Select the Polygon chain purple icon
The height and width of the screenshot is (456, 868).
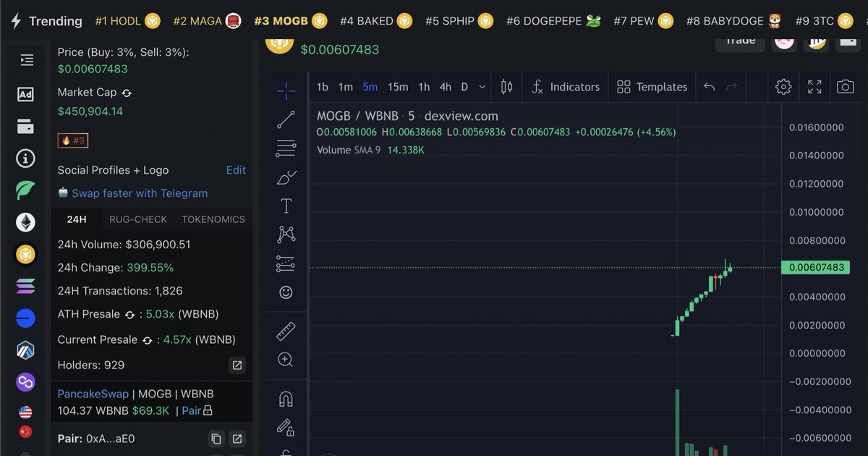pos(26,381)
